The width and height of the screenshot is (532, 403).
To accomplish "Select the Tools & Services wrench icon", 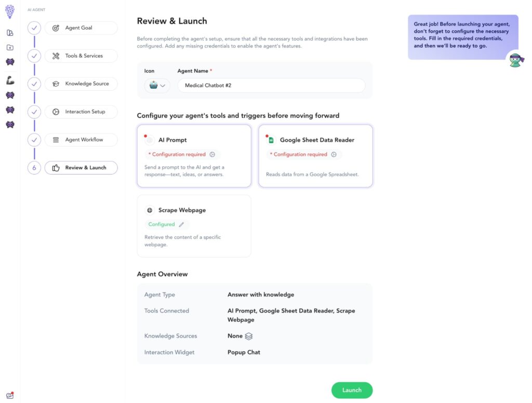I will (57, 56).
